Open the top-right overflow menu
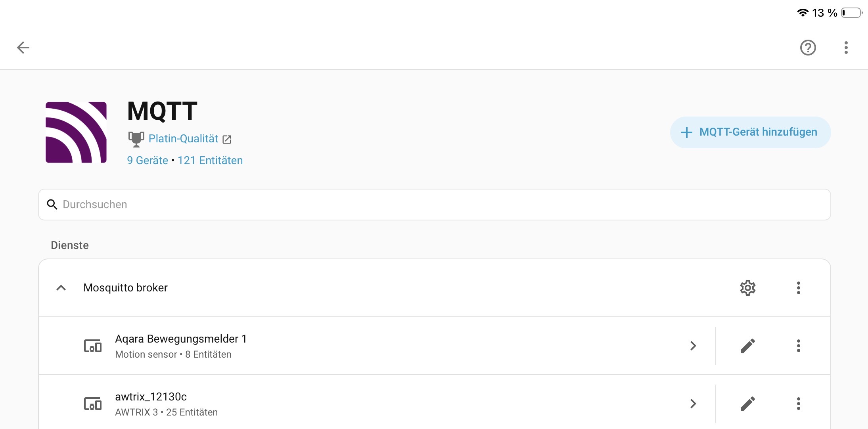 point(846,48)
